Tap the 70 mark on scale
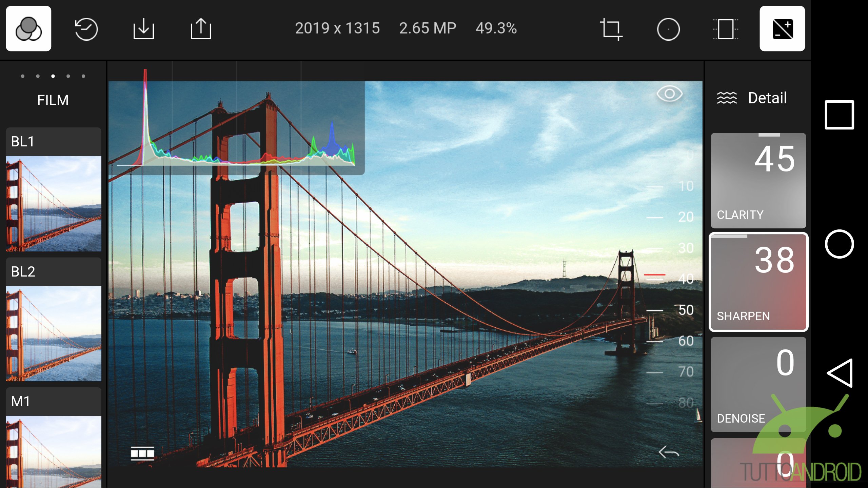The image size is (868, 488). point(686,372)
